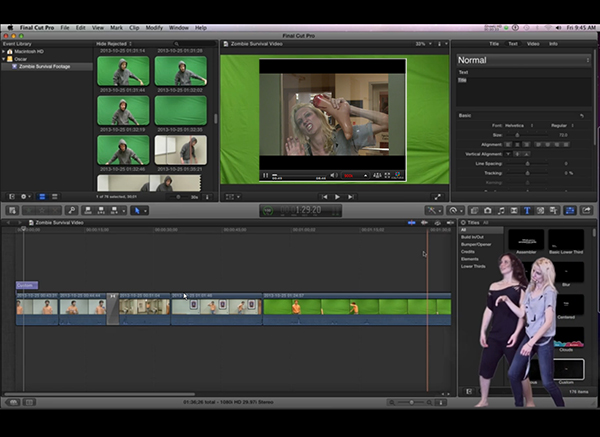Click the append clip to storyline icon
Viewport: 600px width, 437px height.
point(114,210)
